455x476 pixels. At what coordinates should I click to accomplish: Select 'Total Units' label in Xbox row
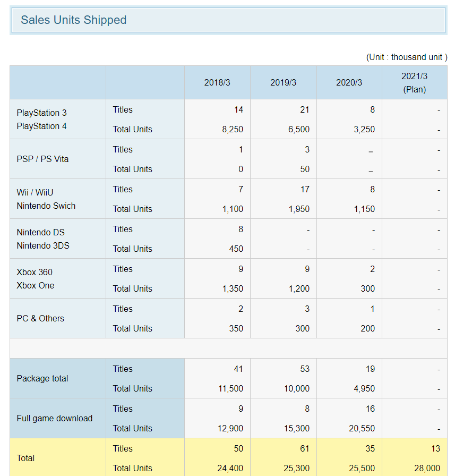coord(133,288)
